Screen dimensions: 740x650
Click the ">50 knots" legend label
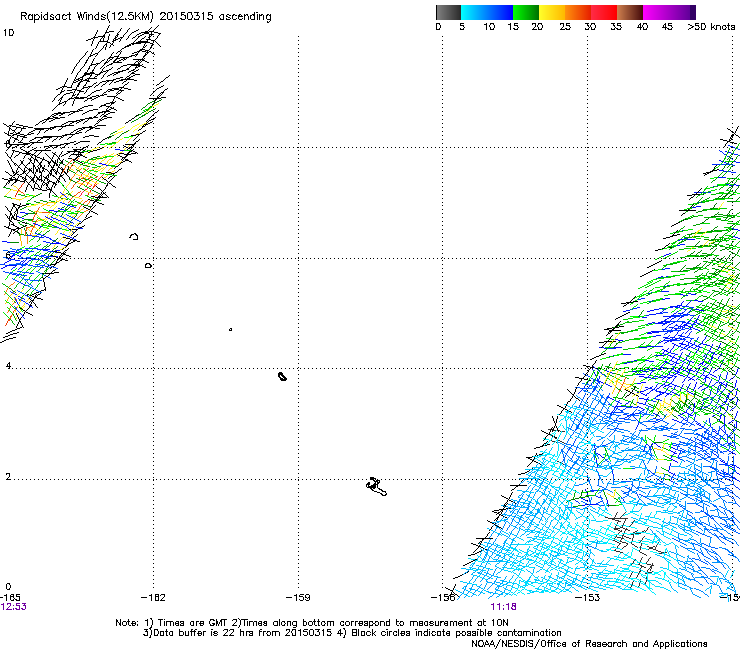click(x=711, y=27)
